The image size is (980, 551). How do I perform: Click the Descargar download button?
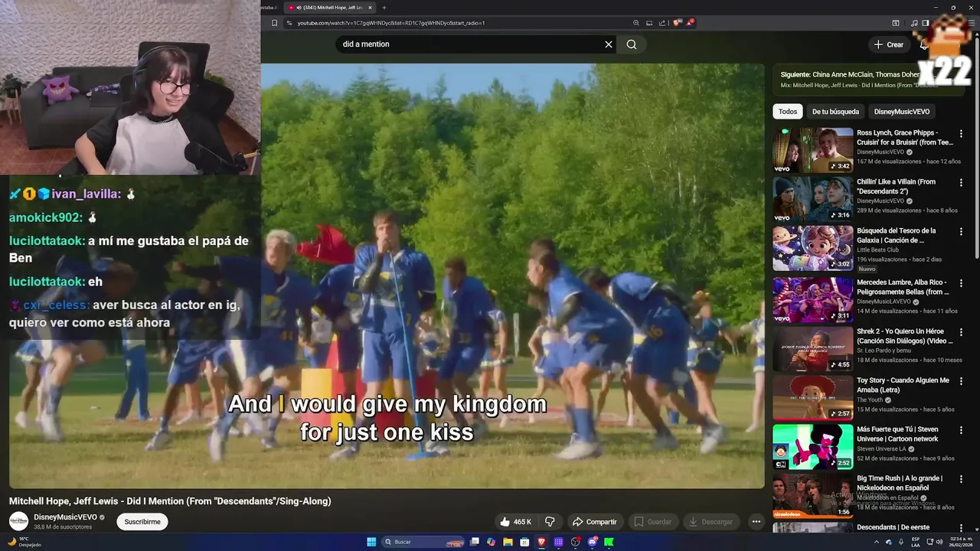point(711,522)
